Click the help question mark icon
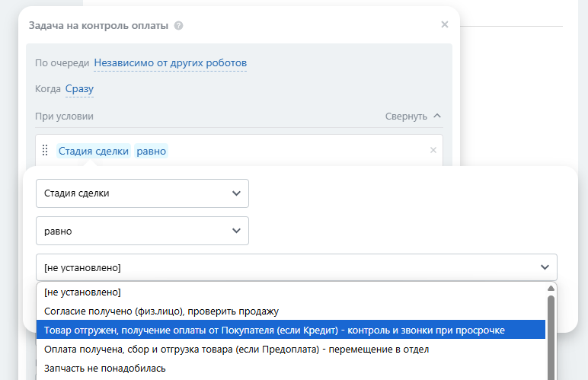Image resolution: width=588 pixels, height=380 pixels. [x=178, y=25]
